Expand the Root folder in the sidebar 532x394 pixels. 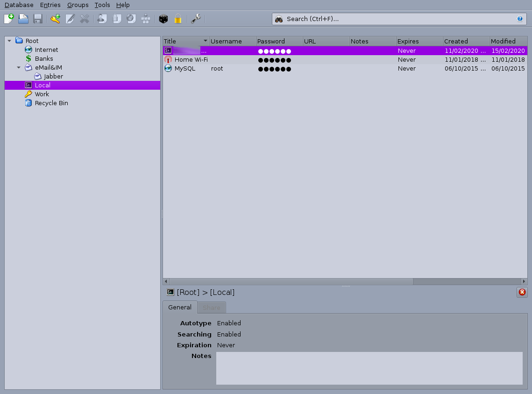tap(8, 41)
